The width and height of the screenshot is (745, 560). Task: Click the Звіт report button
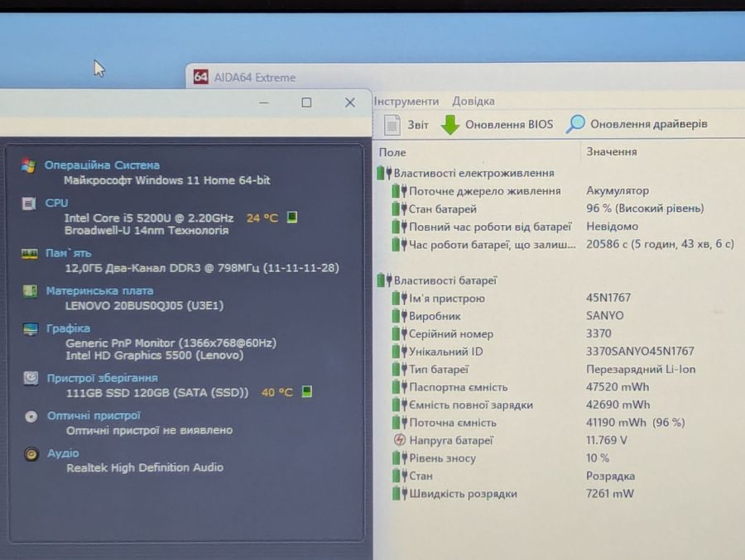(x=406, y=125)
